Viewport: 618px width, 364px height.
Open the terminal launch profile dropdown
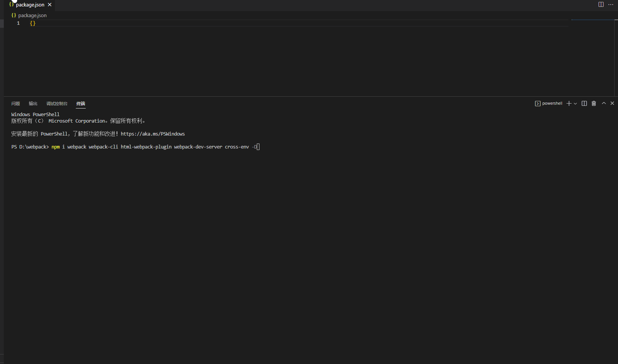(575, 103)
